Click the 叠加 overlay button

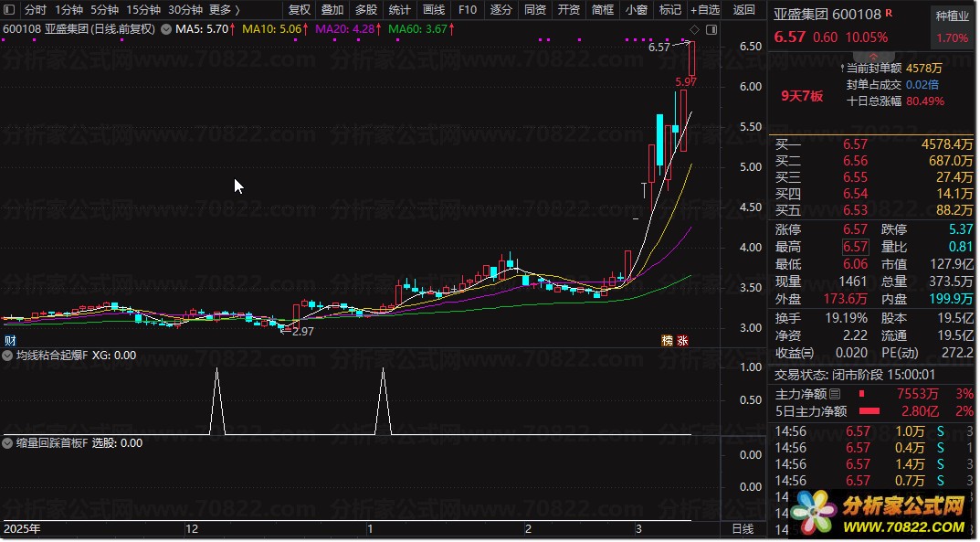point(332,9)
